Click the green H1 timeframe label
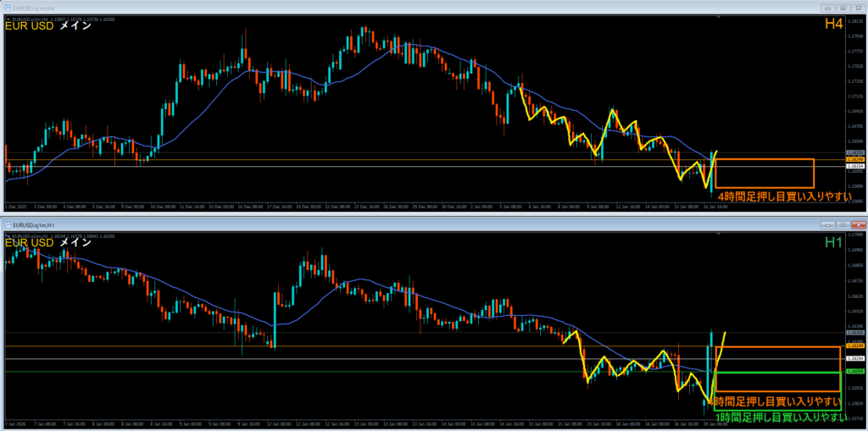 [x=833, y=243]
